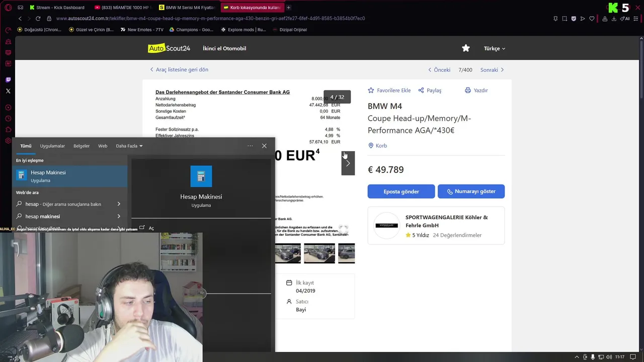Viewport: 644px width, 362px height.
Task: Show hidden tray icons chevron
Action: point(577,357)
